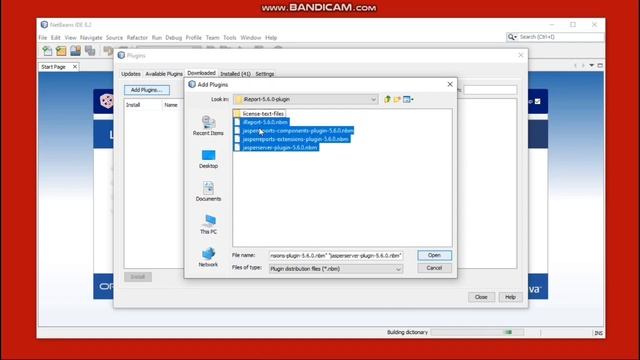Click the file icon of iReport-5.6.0.nbm
Viewport: 640px width, 360px height.
237,122
